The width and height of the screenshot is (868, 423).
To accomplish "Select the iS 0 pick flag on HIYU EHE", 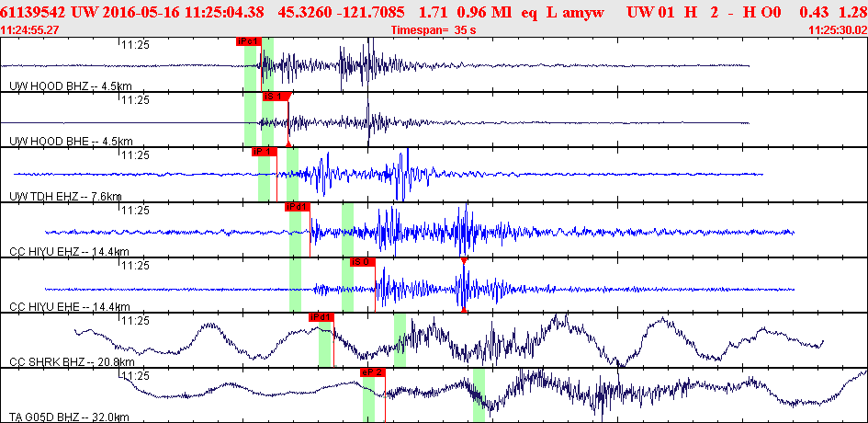I will (363, 262).
